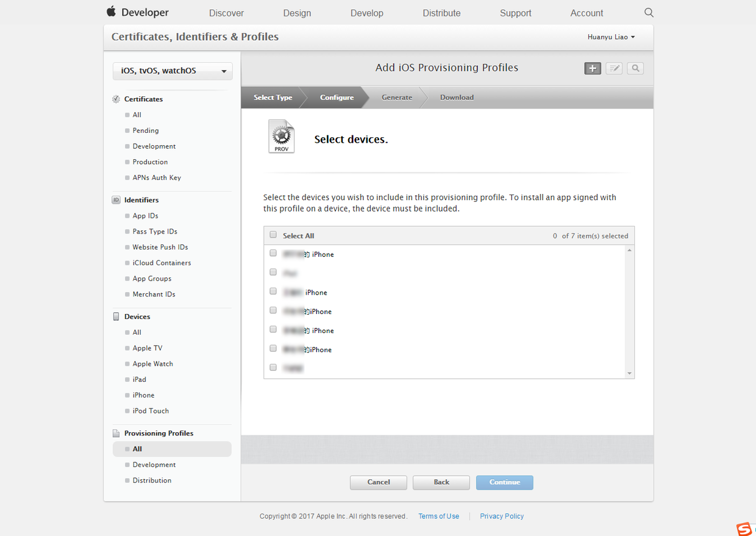Click the Identifiers ID section icon

coord(116,200)
